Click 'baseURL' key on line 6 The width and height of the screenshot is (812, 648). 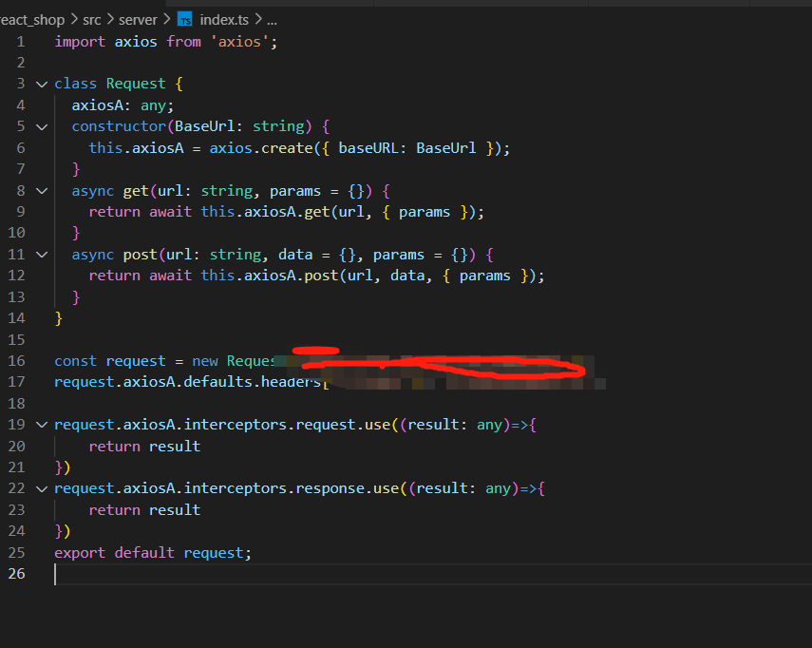368,148
